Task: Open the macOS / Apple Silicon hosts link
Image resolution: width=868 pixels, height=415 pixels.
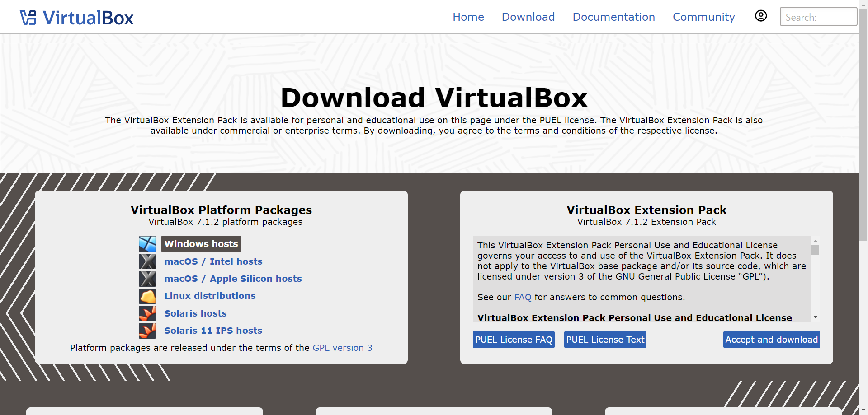Action: click(233, 279)
